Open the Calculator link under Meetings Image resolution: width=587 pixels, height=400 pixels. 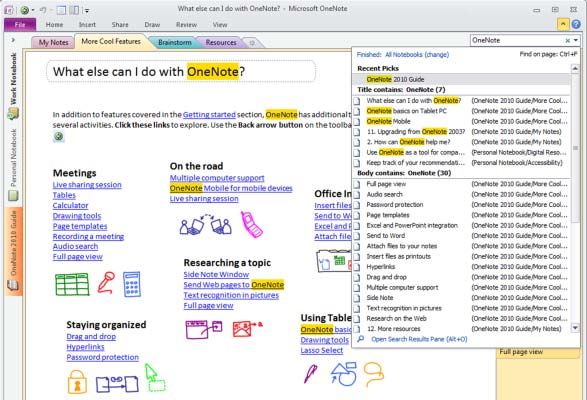(70, 205)
